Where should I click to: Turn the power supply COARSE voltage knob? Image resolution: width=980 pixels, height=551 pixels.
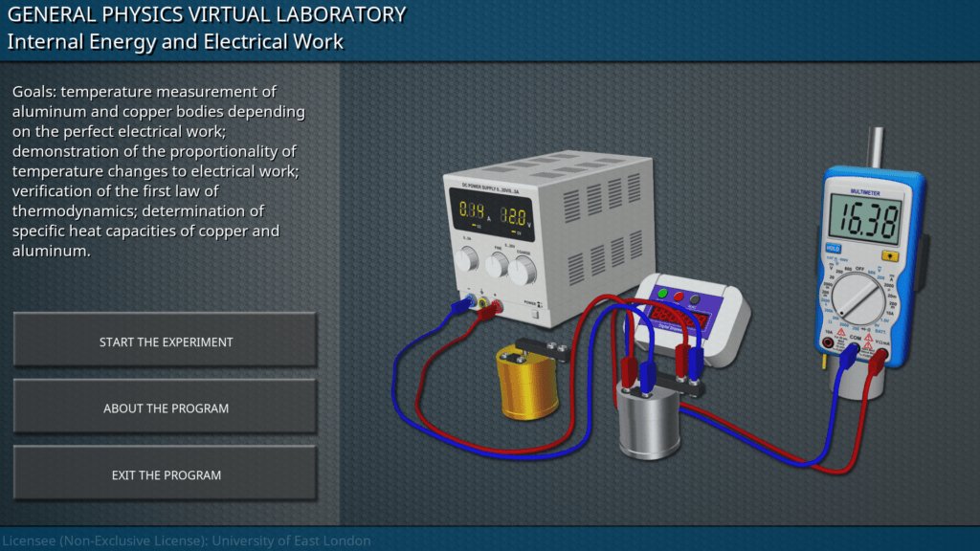pyautogui.click(x=523, y=270)
